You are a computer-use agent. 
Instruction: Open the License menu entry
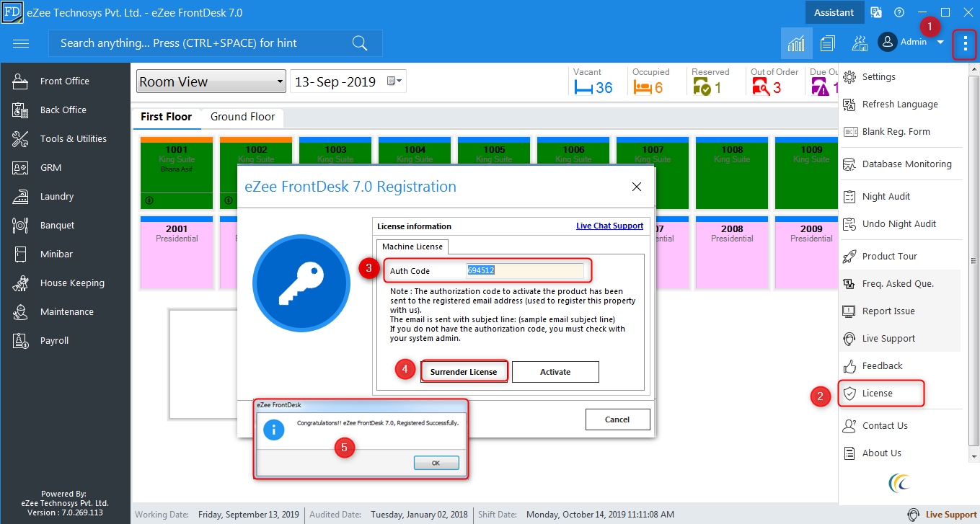pos(882,394)
